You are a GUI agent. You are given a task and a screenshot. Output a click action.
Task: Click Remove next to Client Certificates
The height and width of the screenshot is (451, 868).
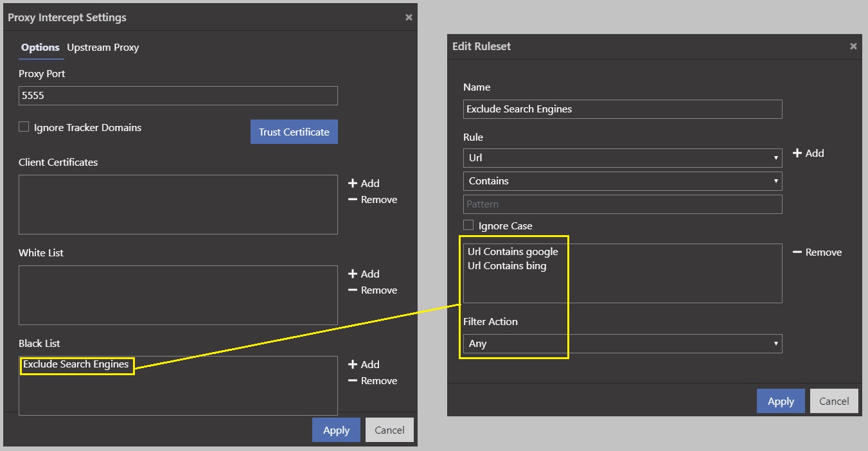point(373,200)
